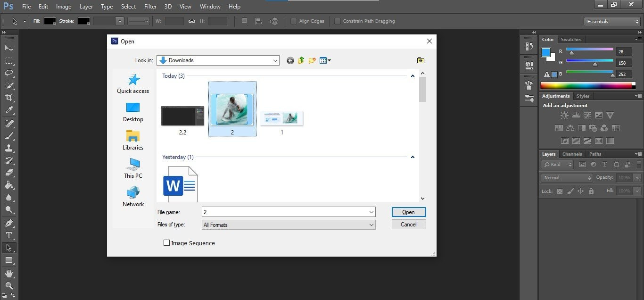Open the Filter menu

[x=150, y=7]
